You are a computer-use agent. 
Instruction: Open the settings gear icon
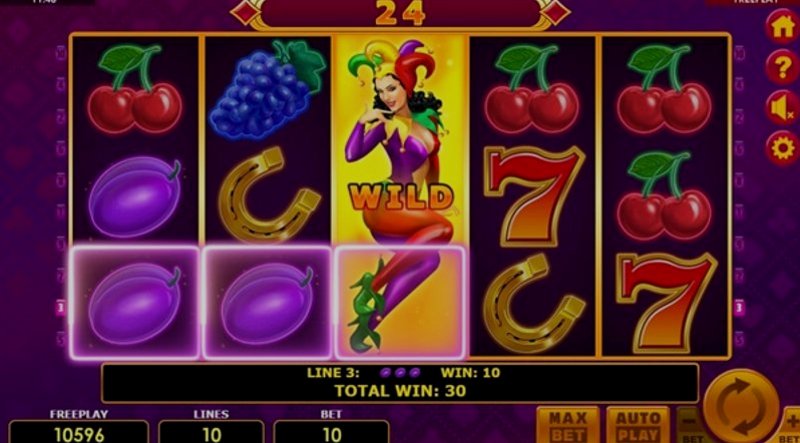[783, 148]
